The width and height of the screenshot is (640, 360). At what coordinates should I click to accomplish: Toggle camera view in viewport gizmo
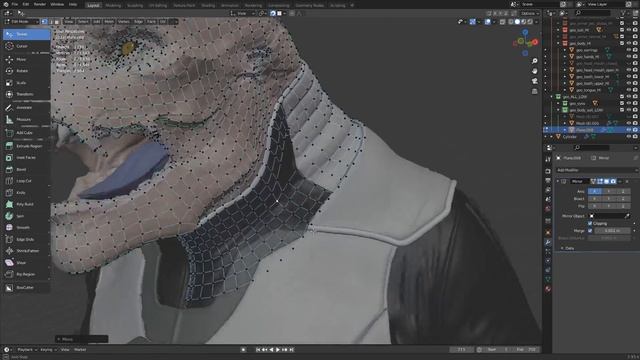click(535, 81)
